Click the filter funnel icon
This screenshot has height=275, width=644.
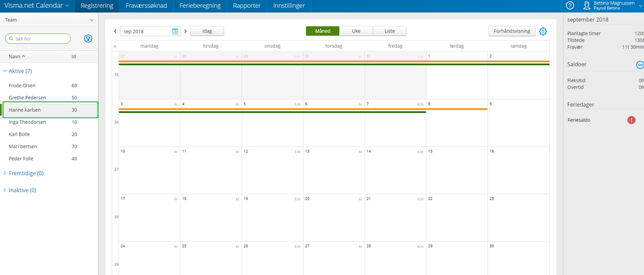(88, 39)
